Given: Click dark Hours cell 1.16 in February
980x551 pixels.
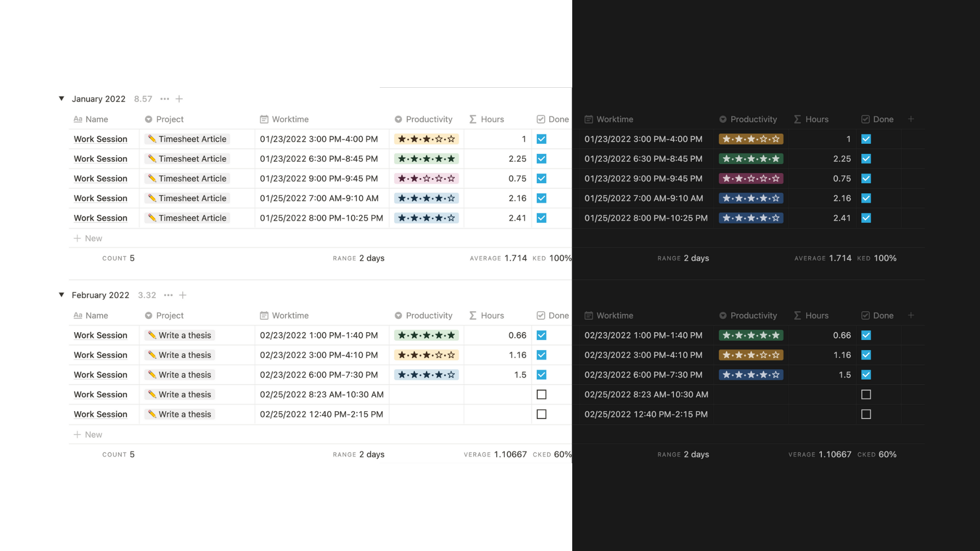Looking at the screenshot, I should point(822,355).
